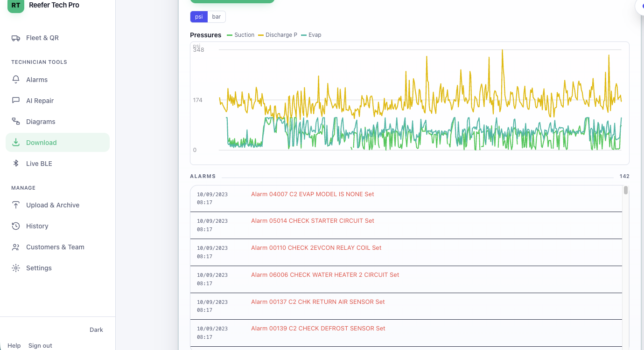Click the 348 y-axis label
This screenshot has height=350, width=644.
[199, 50]
